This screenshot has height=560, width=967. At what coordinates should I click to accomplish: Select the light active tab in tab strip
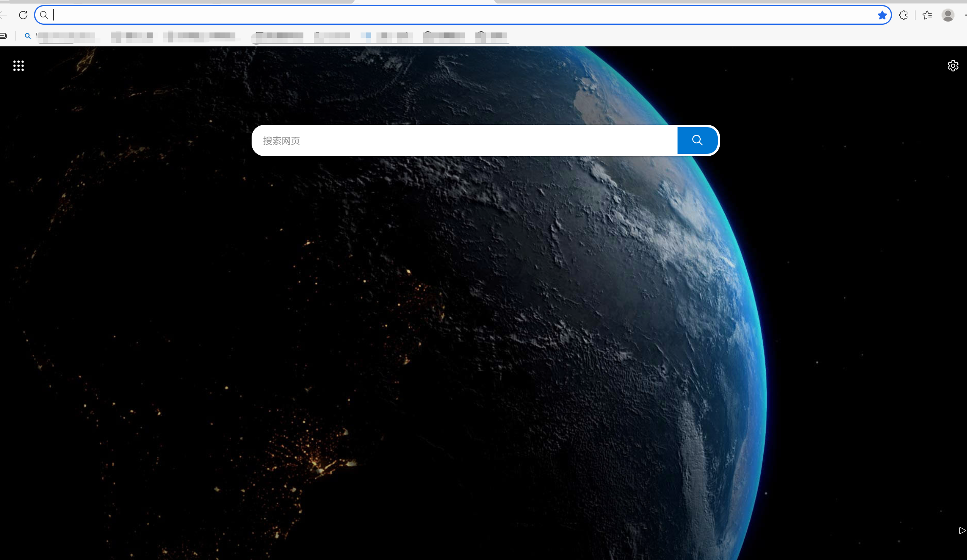424,2
